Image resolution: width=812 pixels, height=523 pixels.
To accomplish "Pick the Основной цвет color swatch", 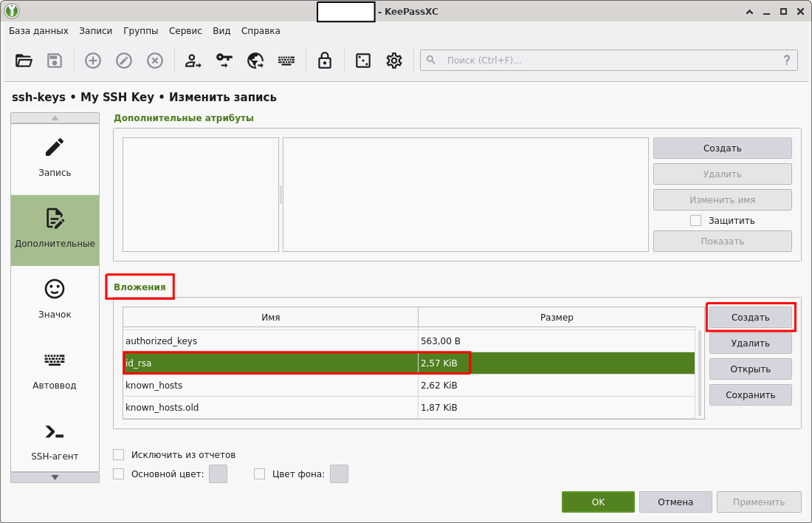I will coord(218,474).
